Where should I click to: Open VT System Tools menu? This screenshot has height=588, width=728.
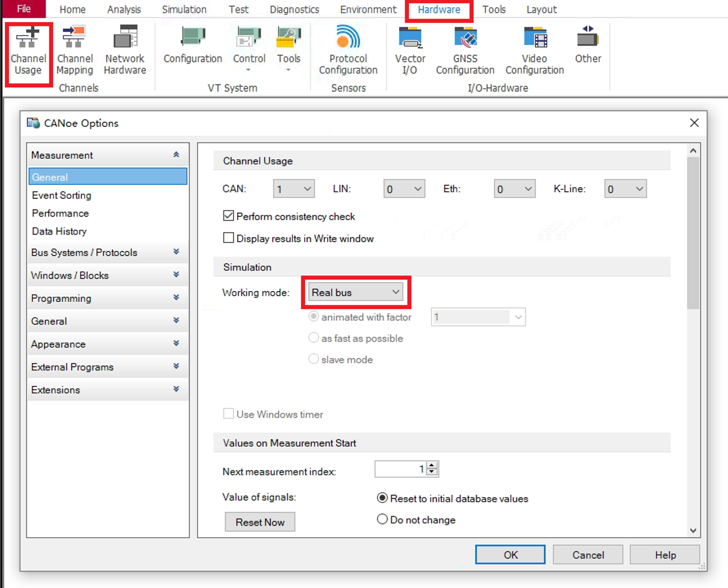tap(289, 49)
